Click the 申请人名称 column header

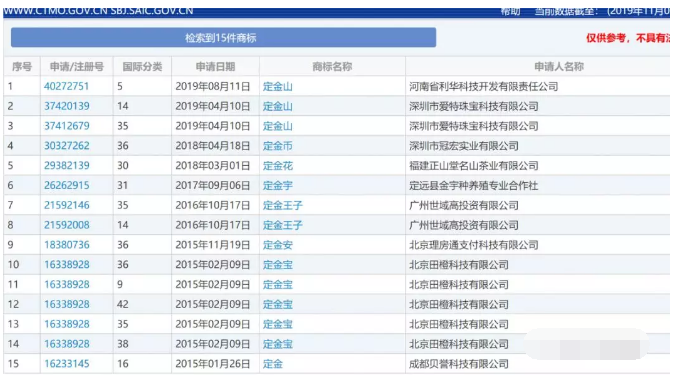pos(559,66)
